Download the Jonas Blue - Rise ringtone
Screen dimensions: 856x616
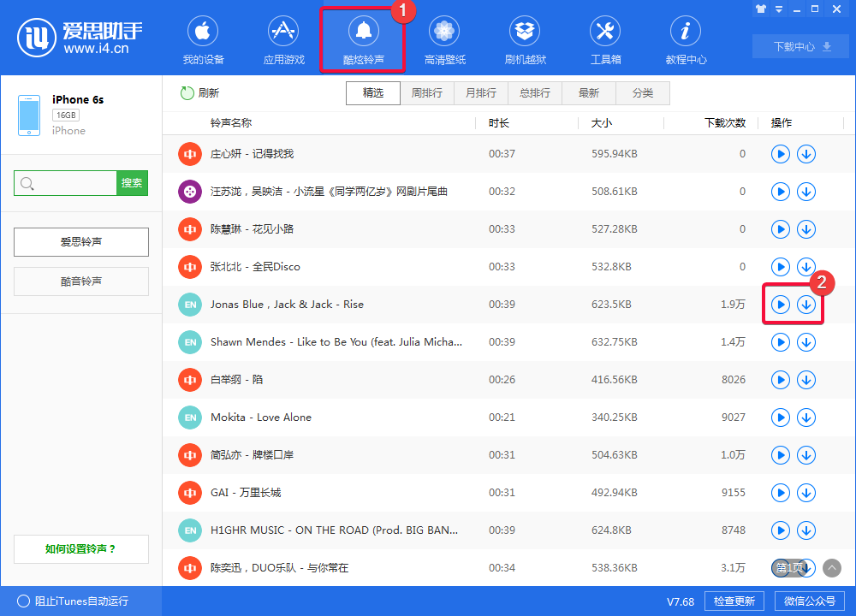tap(806, 304)
